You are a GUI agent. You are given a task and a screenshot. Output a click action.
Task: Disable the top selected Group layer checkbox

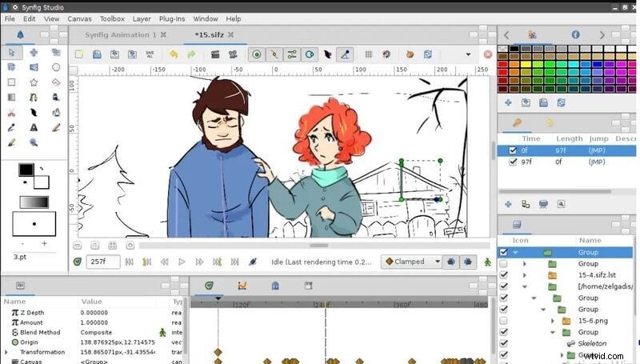[504, 252]
